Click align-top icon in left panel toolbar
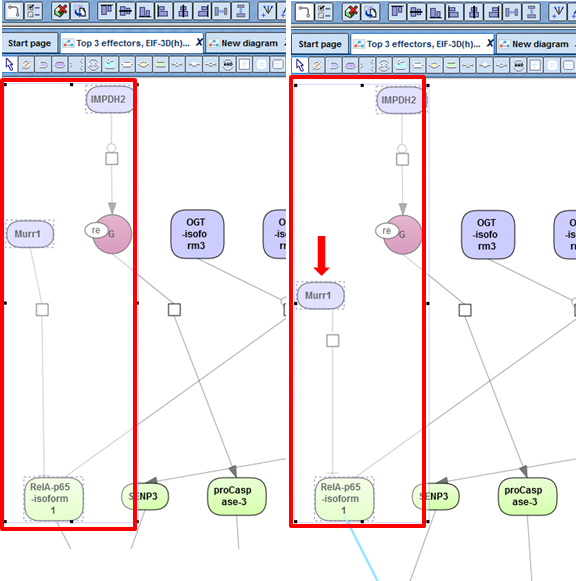The image size is (576, 581). tap(106, 11)
